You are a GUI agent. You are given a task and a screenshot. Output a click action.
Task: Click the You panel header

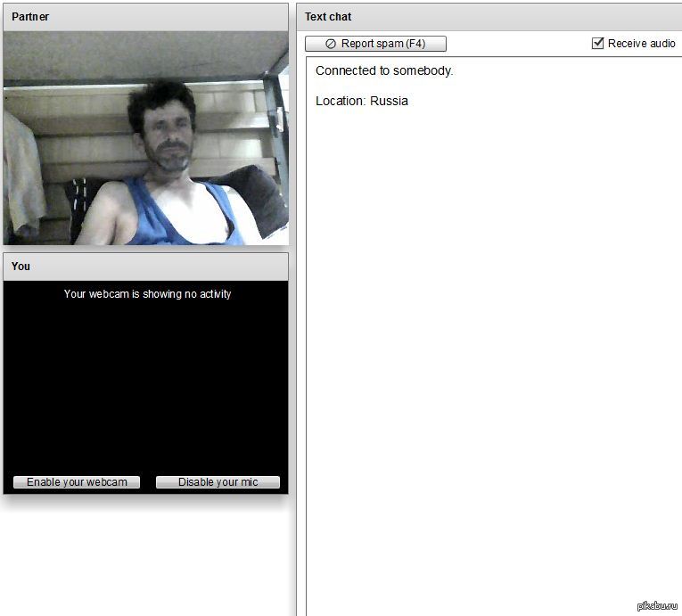pyautogui.click(x=145, y=267)
